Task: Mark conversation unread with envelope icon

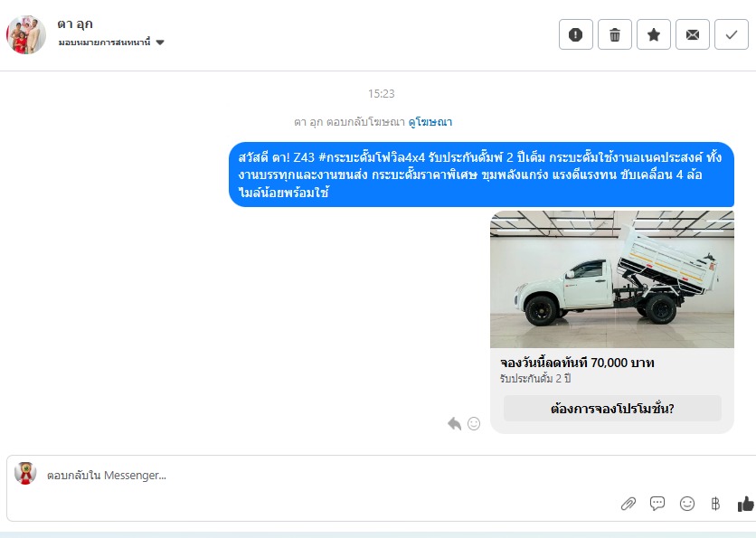Action: tap(693, 34)
